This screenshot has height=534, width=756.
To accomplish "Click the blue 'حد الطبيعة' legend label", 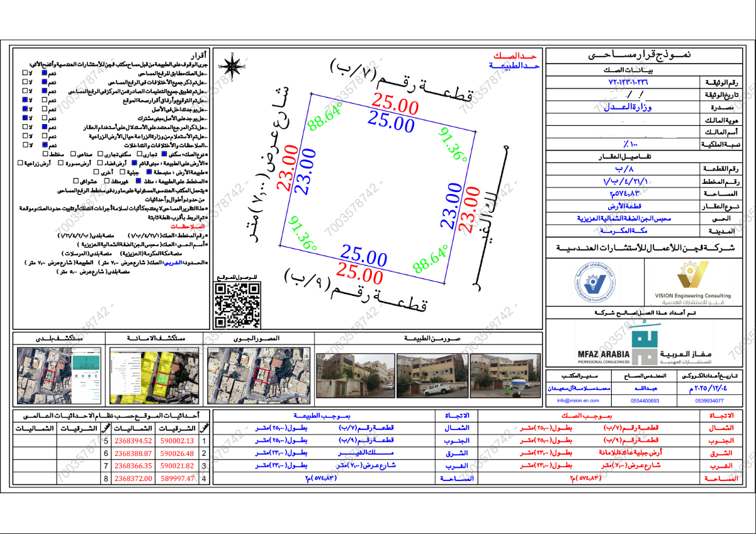I will point(516,65).
